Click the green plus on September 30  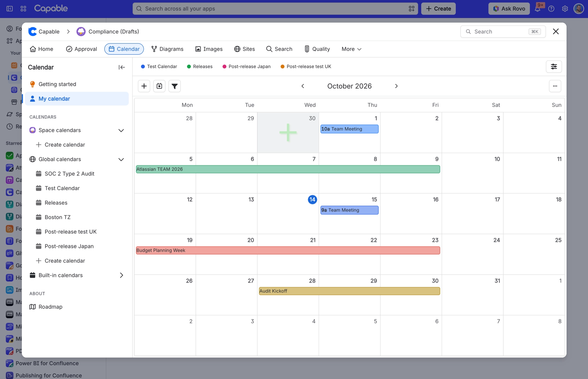pyautogui.click(x=288, y=133)
